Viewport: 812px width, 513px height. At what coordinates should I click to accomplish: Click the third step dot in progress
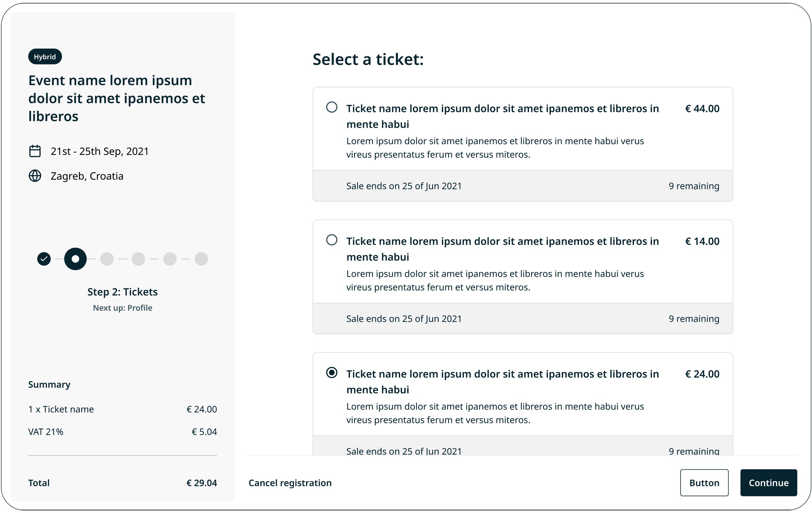[x=107, y=259]
